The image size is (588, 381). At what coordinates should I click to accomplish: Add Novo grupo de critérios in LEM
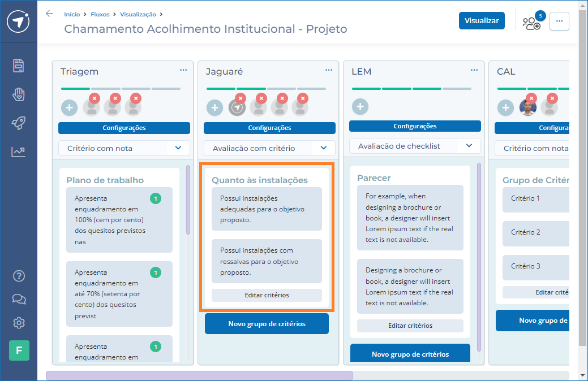point(410,353)
